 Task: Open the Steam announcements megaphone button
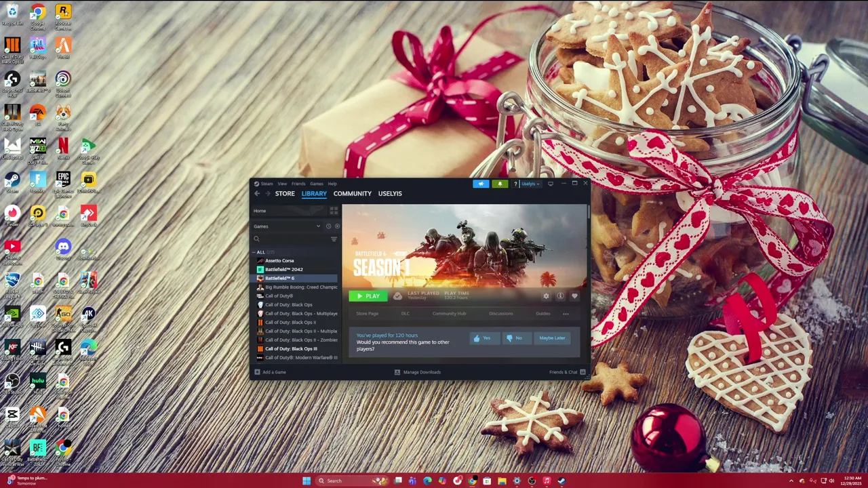pyautogui.click(x=481, y=184)
